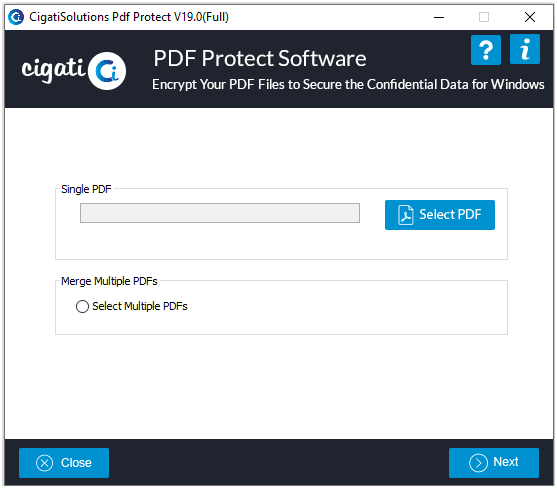Focus the Single PDF file path field
Image resolution: width=557 pixels, height=488 pixels.
point(220,213)
